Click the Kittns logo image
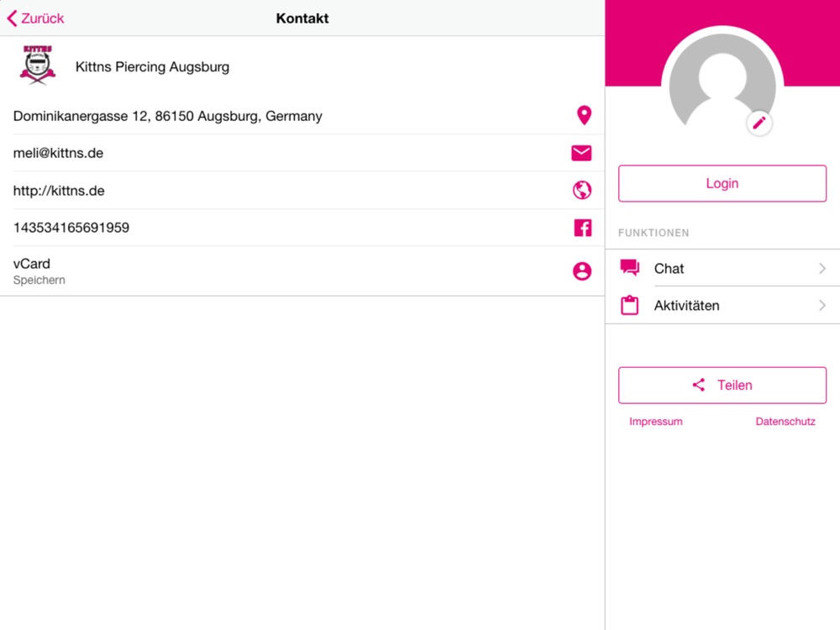840x630 pixels. click(37, 66)
